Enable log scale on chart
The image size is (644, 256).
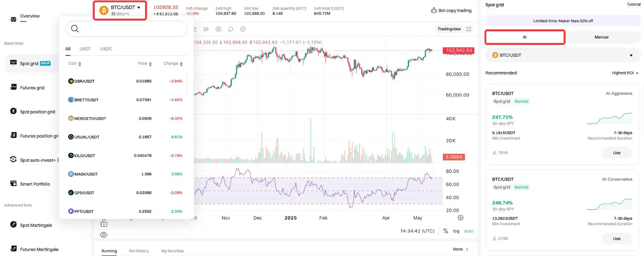pyautogui.click(x=456, y=231)
